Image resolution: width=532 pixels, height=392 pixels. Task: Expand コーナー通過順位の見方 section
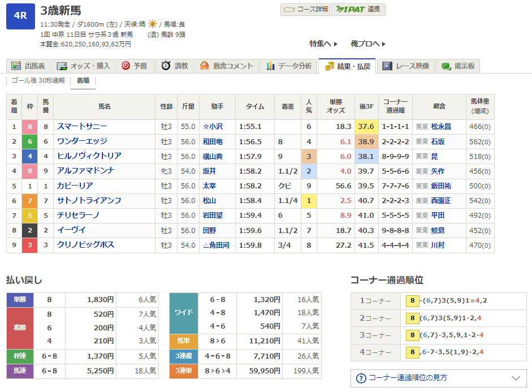tap(438, 378)
